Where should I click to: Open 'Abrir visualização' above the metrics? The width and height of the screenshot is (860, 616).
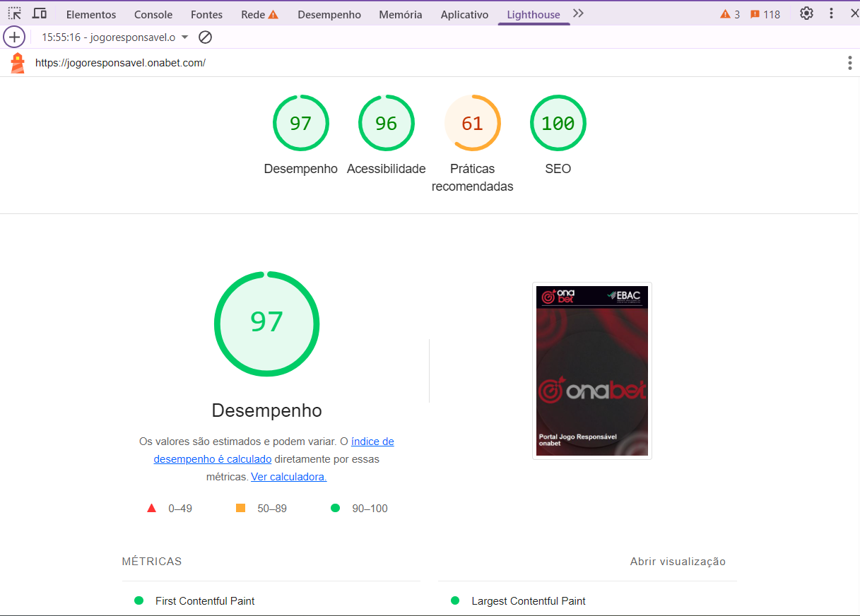[x=678, y=561]
